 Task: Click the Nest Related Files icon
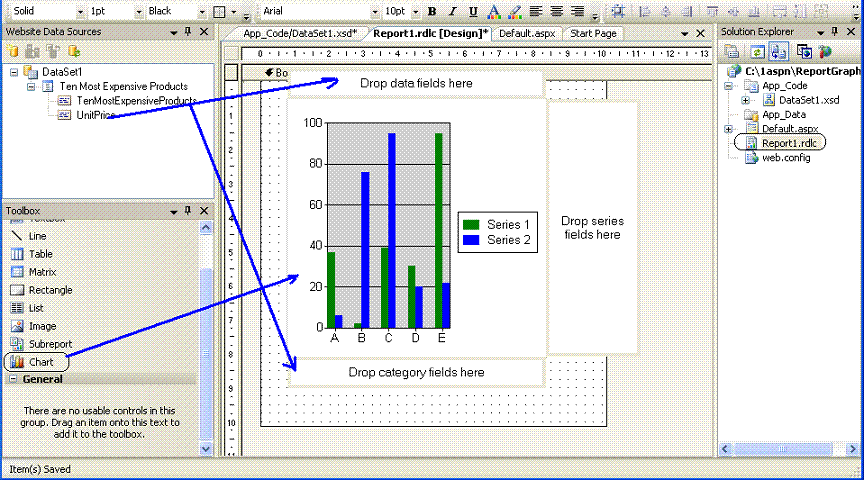[779, 52]
